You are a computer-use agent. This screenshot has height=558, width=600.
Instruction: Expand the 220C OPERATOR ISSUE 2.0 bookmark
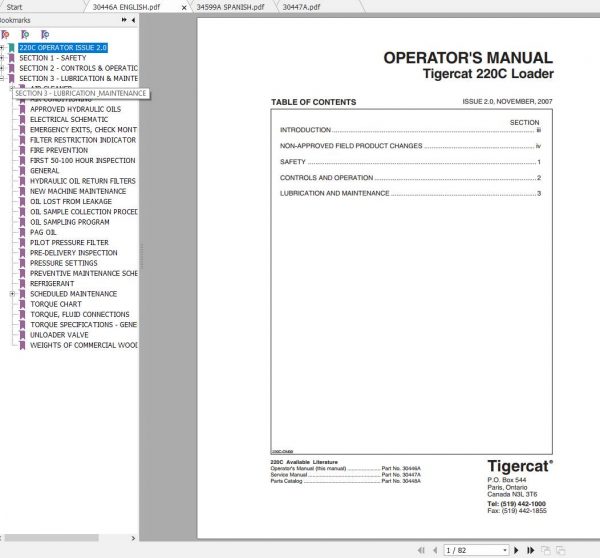[x=2, y=47]
